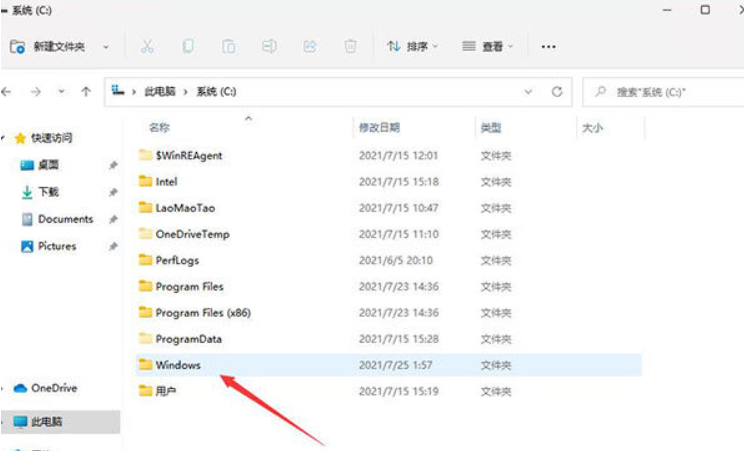Collapse the 快速访问 tree arrow
The image size is (744, 451).
coord(3,138)
